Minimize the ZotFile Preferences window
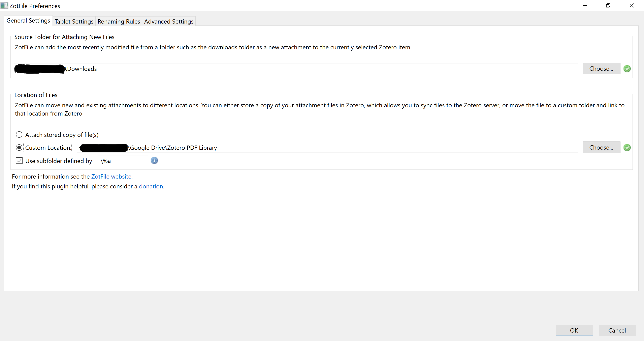Viewport: 644px width, 341px height. click(x=585, y=5)
